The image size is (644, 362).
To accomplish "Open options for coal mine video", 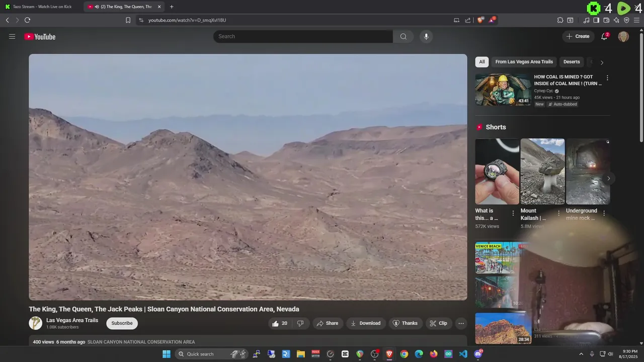I will point(607,78).
